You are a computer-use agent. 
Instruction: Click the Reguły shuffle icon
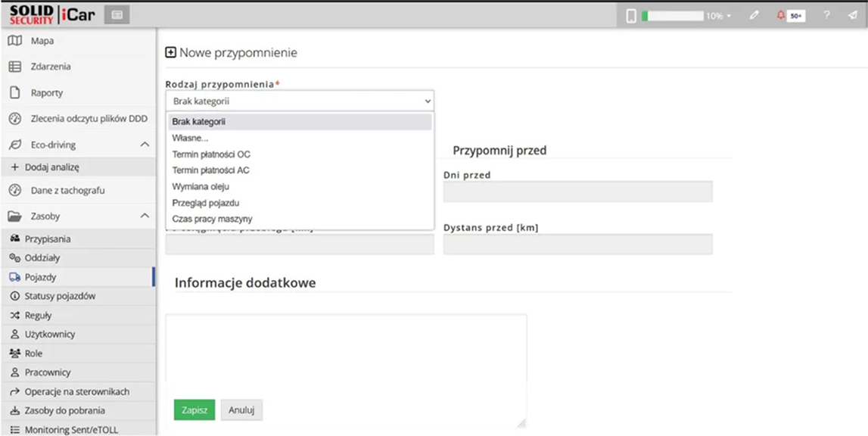click(x=15, y=315)
